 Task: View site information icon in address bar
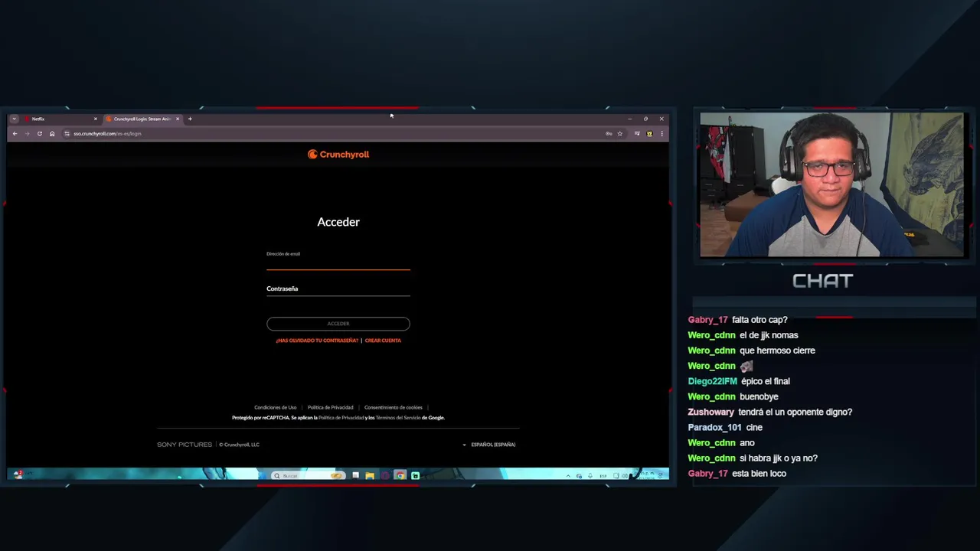tap(67, 134)
